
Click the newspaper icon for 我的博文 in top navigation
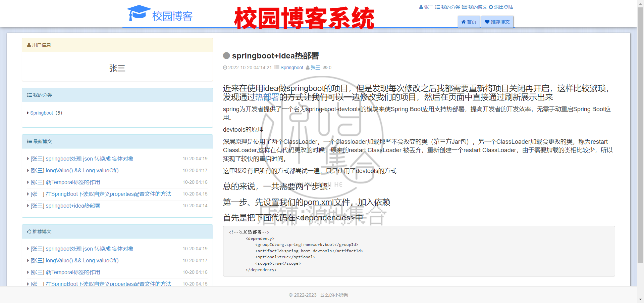point(464,7)
